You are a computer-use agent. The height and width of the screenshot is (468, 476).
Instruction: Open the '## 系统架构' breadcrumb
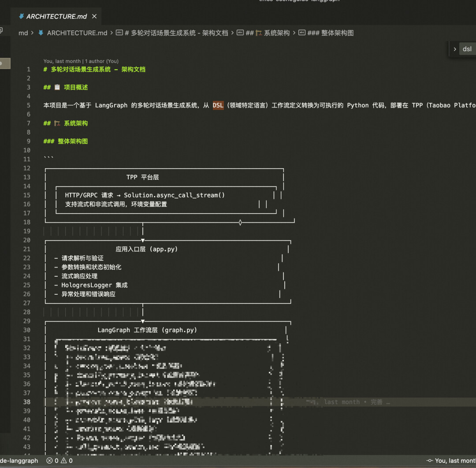267,33
